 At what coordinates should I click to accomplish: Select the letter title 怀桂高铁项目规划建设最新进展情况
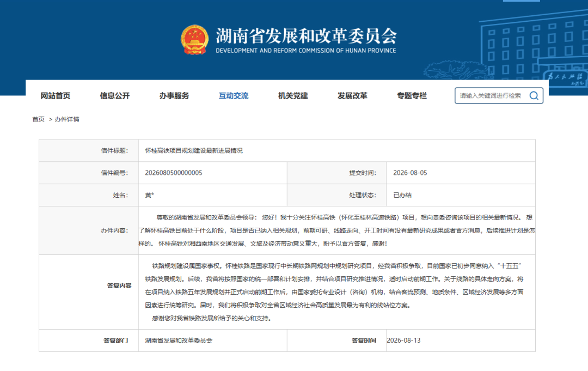tap(194, 150)
